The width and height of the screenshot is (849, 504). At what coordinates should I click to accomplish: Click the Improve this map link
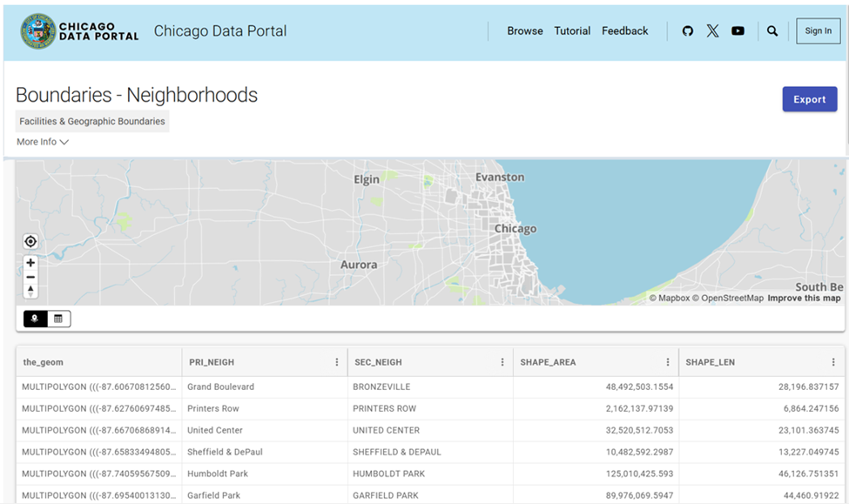pos(804,299)
